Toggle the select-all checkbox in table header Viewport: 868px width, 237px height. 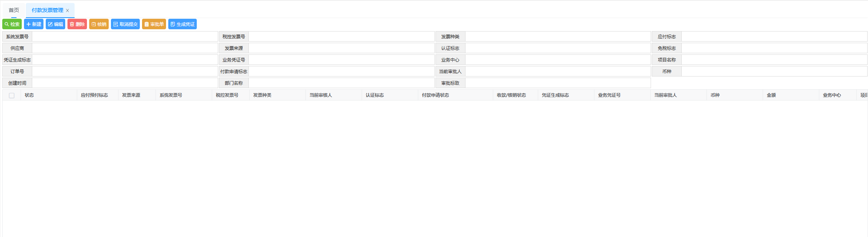[x=12, y=96]
